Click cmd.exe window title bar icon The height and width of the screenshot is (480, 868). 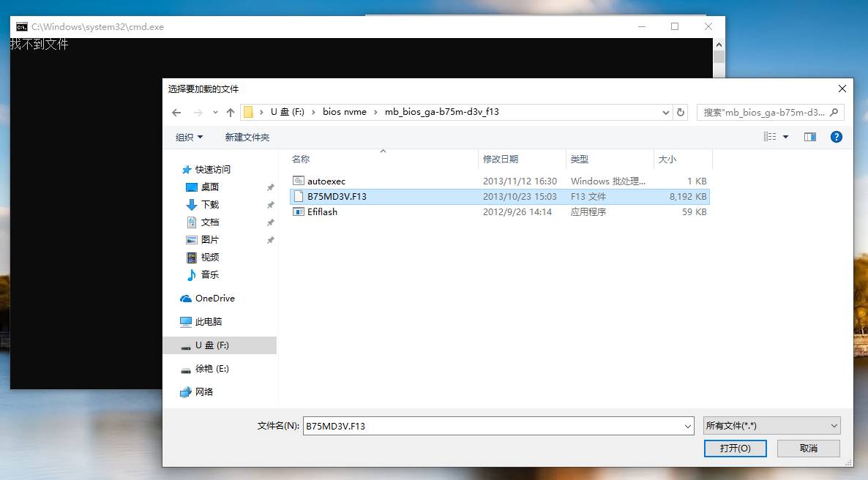click(21, 26)
